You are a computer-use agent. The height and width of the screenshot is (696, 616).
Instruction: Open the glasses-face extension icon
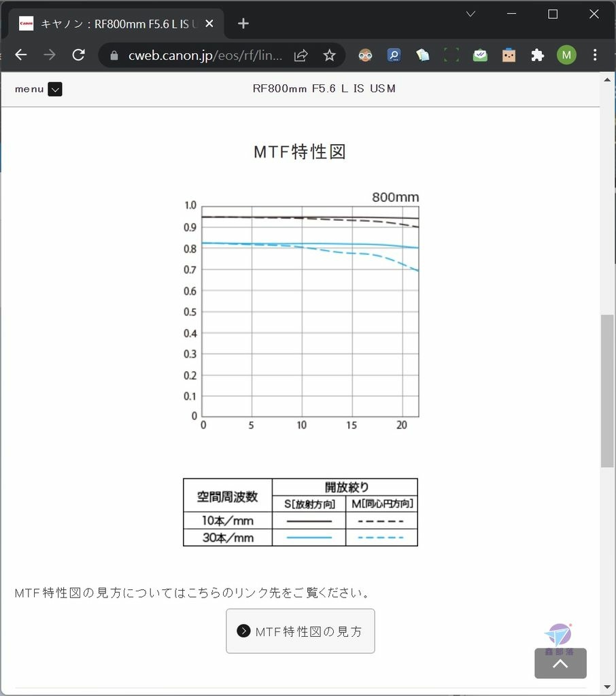coord(365,56)
